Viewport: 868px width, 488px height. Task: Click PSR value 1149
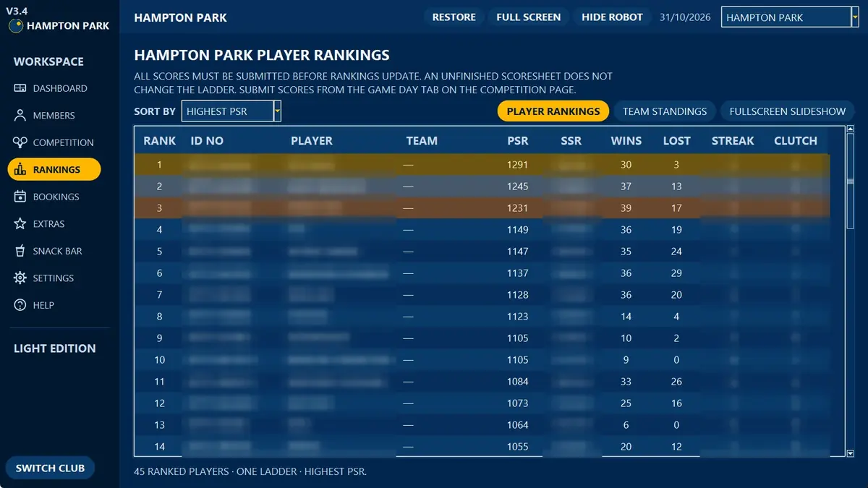[518, 230]
